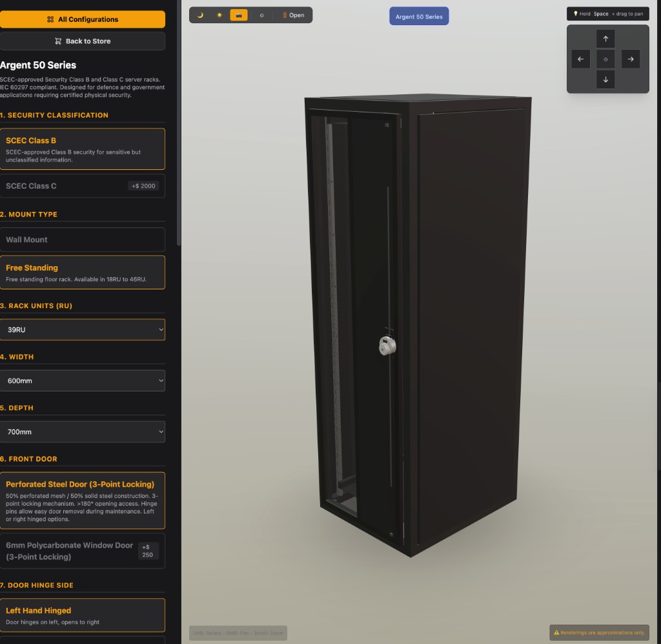Screen dimensions: 661x644
Task: Recenter the view using the center pan button
Action: [605, 59]
